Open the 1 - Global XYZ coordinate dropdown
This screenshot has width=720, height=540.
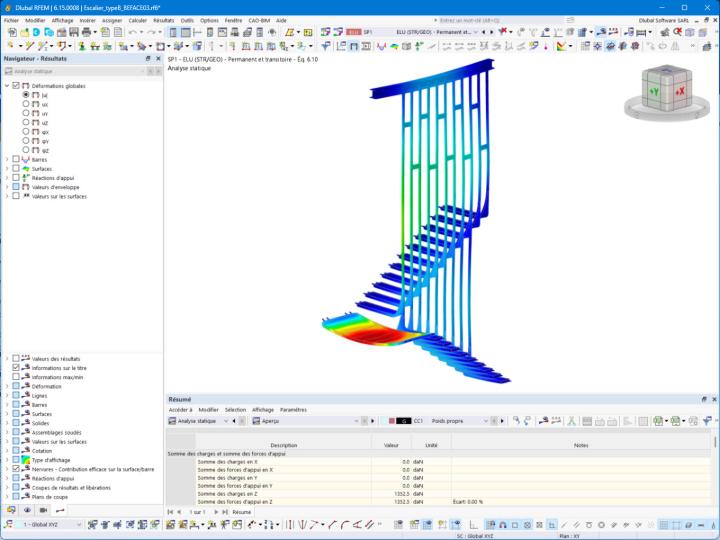[x=79, y=524]
